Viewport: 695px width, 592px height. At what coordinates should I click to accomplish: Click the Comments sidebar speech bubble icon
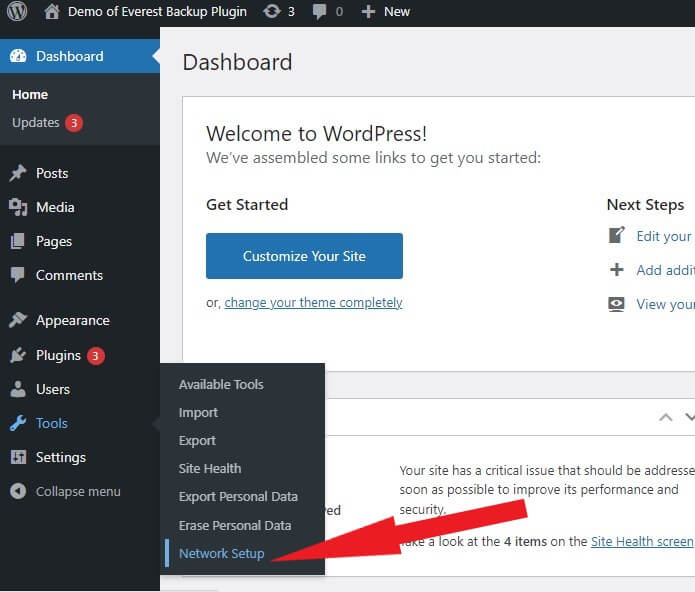click(18, 275)
